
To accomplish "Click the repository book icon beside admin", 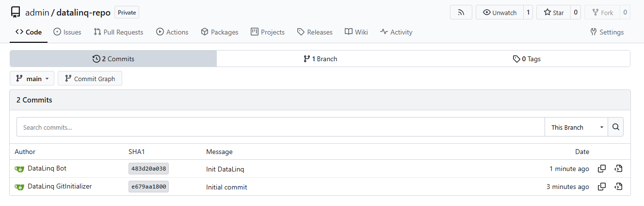I will coord(16,12).
